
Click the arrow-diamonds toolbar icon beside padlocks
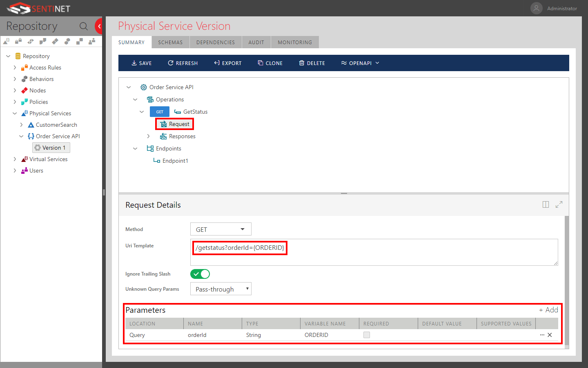tap(31, 41)
